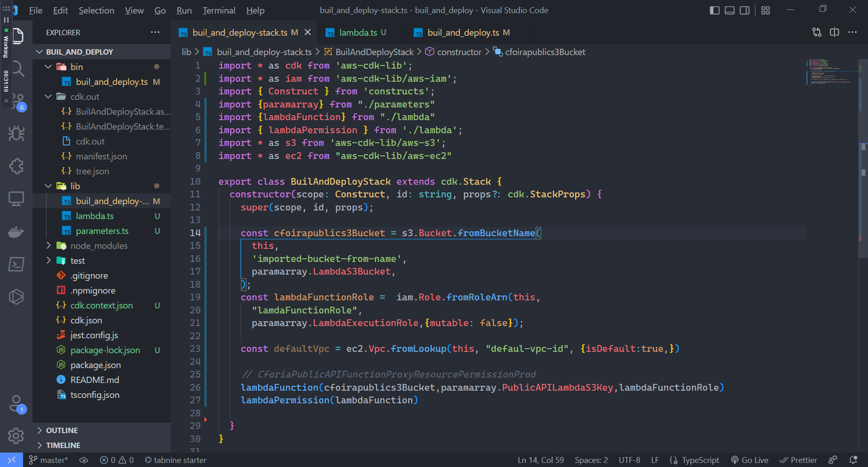Image resolution: width=868 pixels, height=467 pixels.
Task: Click Prettier status bar item
Action: [x=798, y=460]
